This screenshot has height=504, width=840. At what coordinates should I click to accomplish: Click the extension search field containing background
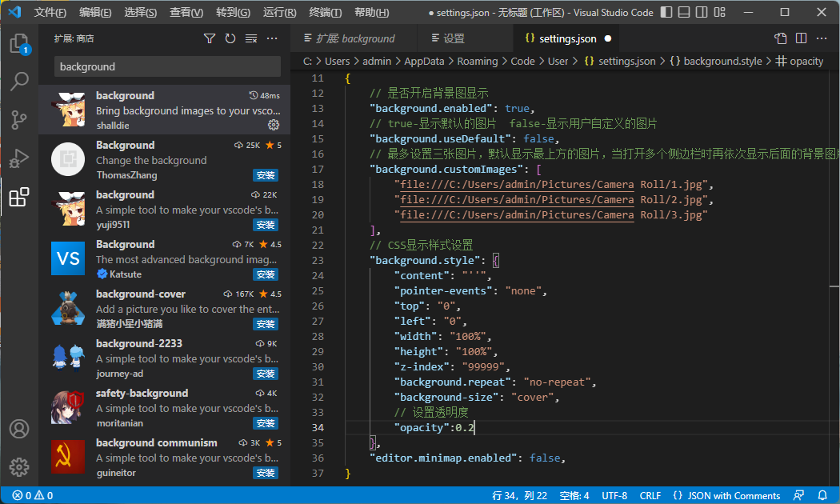(x=167, y=66)
